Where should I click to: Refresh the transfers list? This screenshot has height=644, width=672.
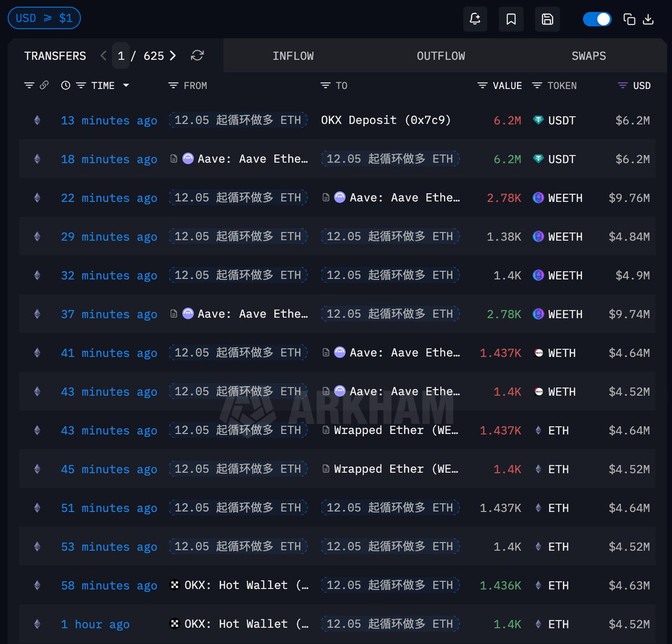(x=197, y=55)
